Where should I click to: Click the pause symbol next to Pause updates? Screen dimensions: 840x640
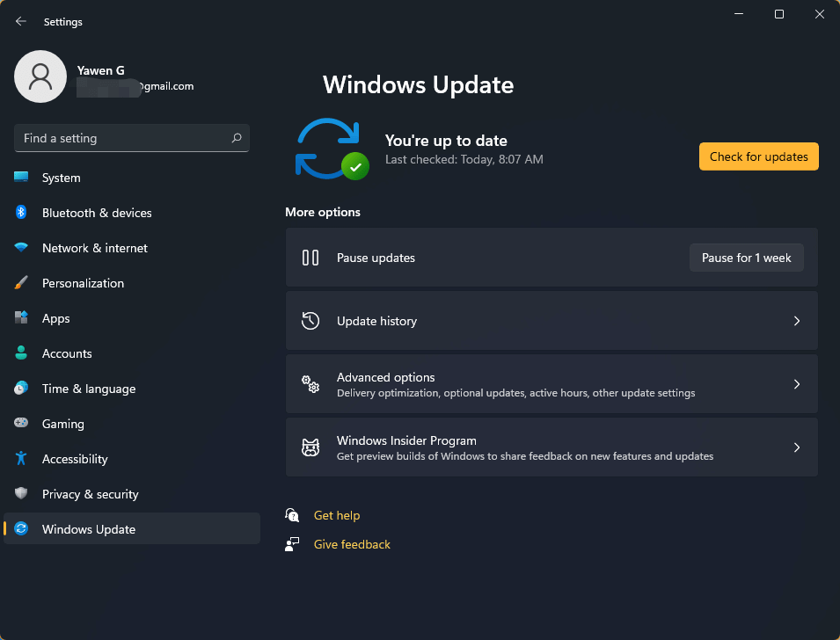pyautogui.click(x=310, y=258)
